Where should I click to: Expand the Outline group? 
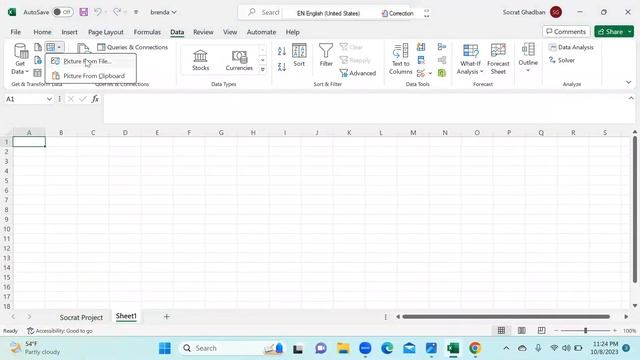click(x=528, y=58)
